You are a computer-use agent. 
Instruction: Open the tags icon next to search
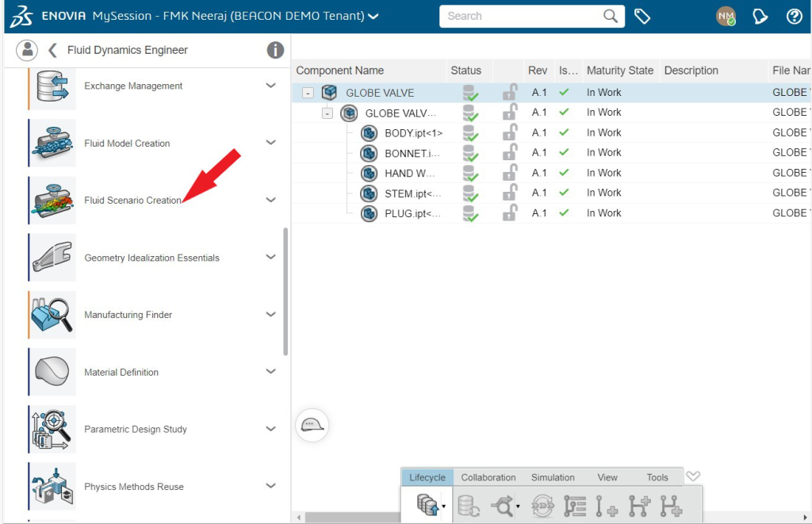pyautogui.click(x=642, y=17)
